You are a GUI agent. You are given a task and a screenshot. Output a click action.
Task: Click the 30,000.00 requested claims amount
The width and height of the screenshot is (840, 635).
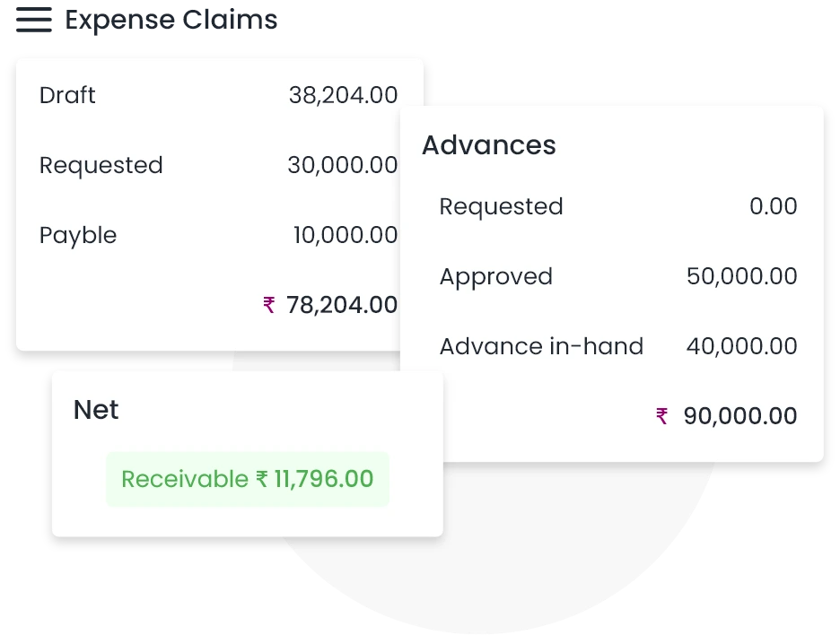click(x=342, y=165)
